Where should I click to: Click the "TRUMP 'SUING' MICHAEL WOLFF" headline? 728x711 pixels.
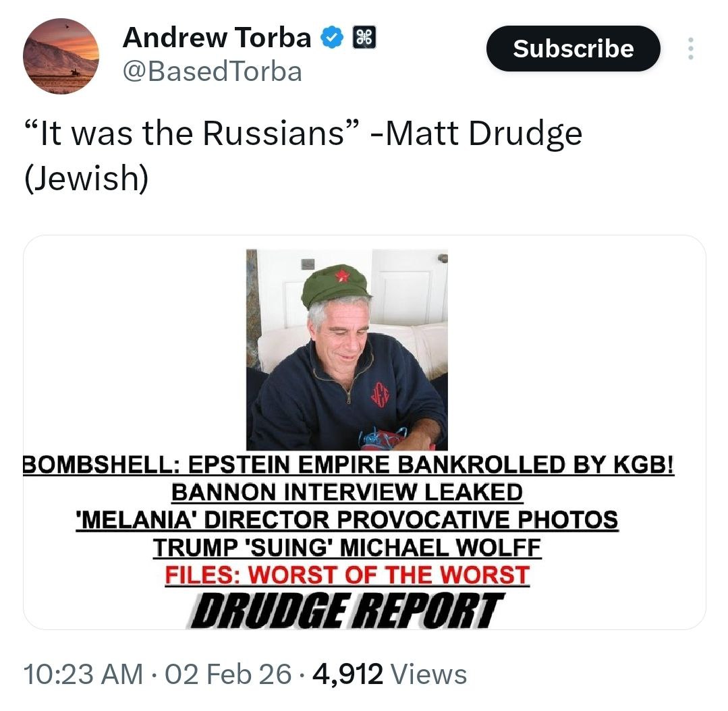click(347, 547)
